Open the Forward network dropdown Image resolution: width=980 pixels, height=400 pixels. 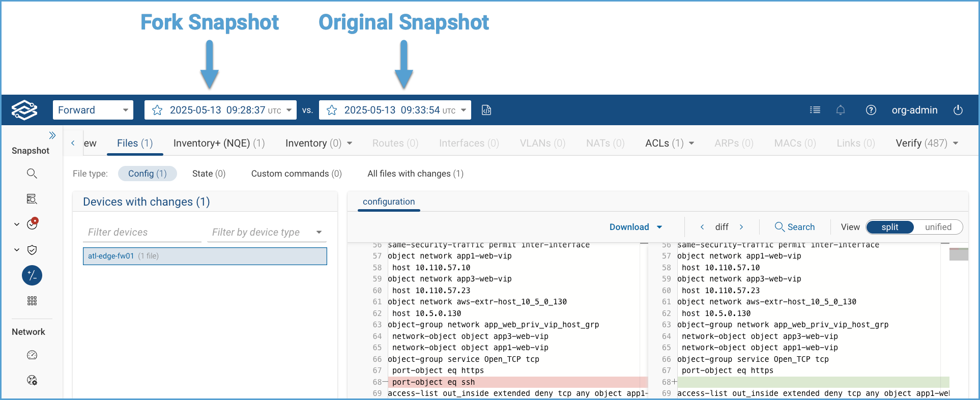coord(93,110)
